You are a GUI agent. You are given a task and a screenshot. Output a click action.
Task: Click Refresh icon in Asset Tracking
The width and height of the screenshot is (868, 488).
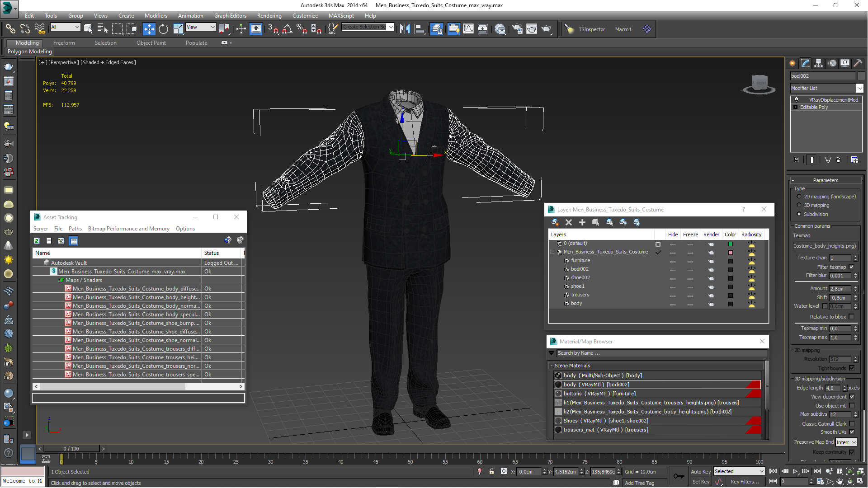(37, 241)
